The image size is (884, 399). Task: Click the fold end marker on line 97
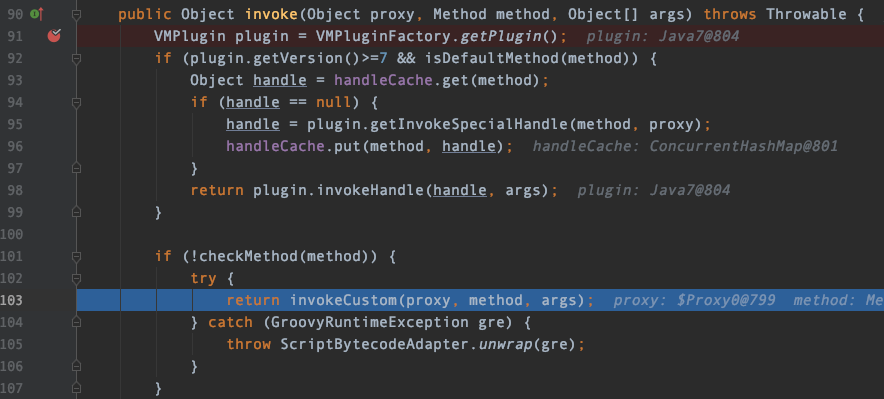tap(77, 168)
